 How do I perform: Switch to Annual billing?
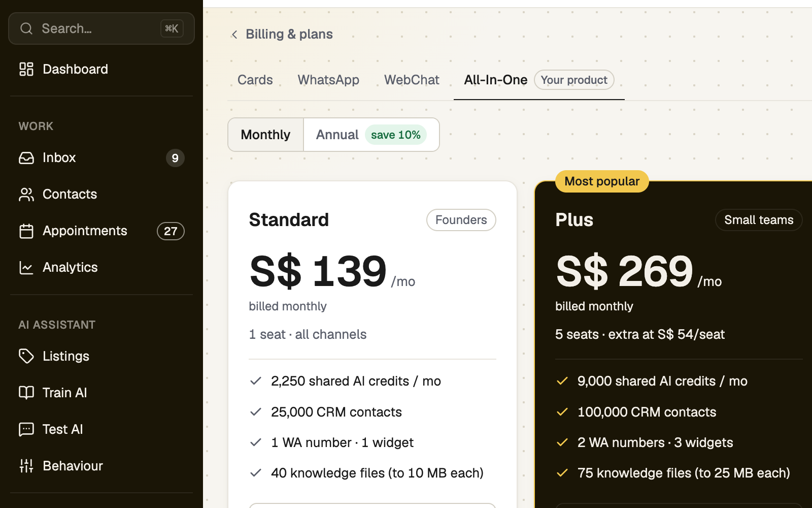[x=371, y=135]
